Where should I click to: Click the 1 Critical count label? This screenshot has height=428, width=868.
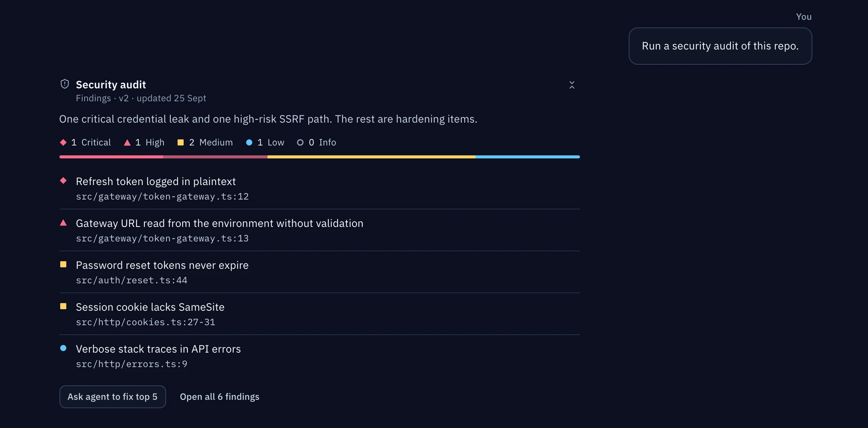point(91,142)
